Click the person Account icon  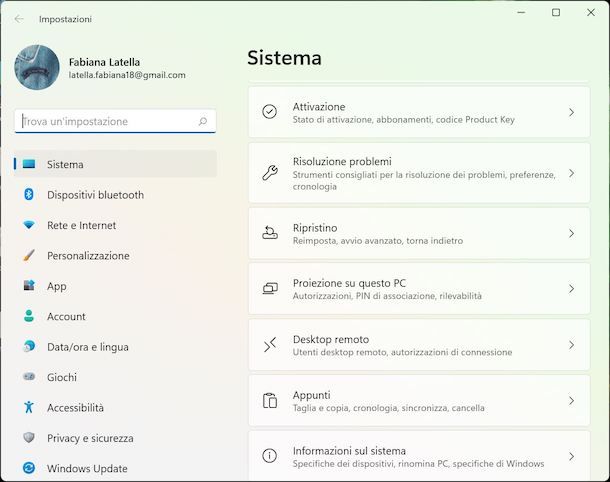coord(29,316)
